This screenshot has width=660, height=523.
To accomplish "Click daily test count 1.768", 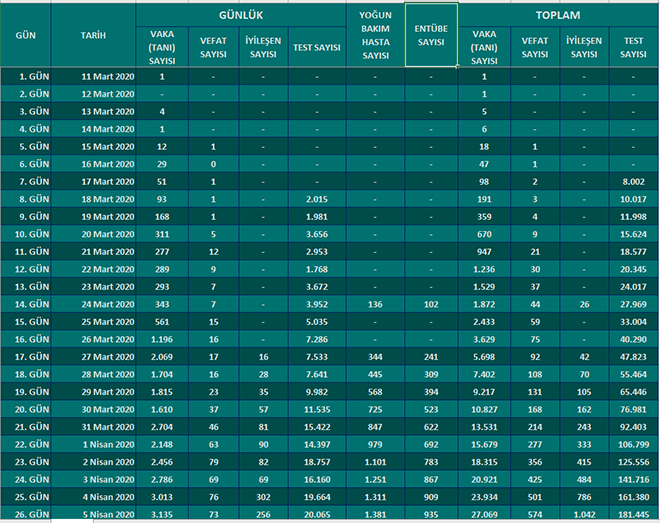I will point(317,269).
